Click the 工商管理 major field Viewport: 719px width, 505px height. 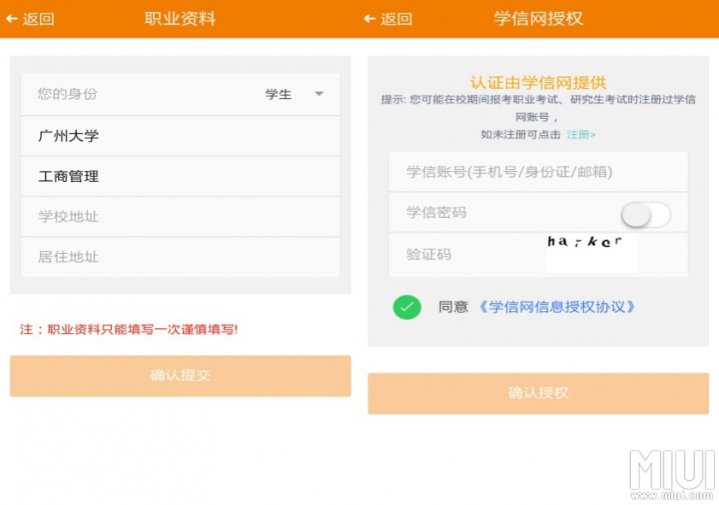[180, 176]
